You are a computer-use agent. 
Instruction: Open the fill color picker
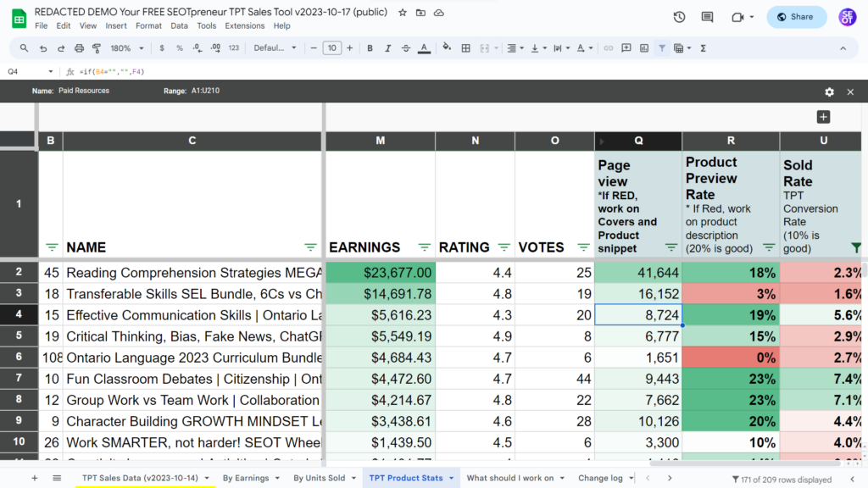point(447,48)
